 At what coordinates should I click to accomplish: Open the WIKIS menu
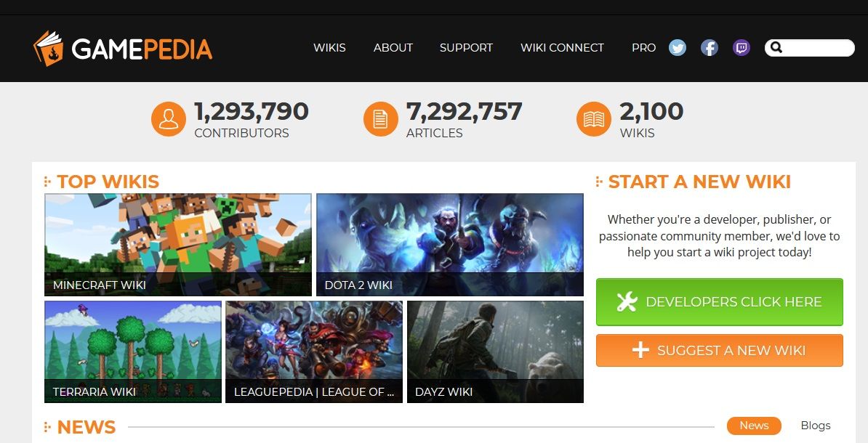[x=329, y=47]
